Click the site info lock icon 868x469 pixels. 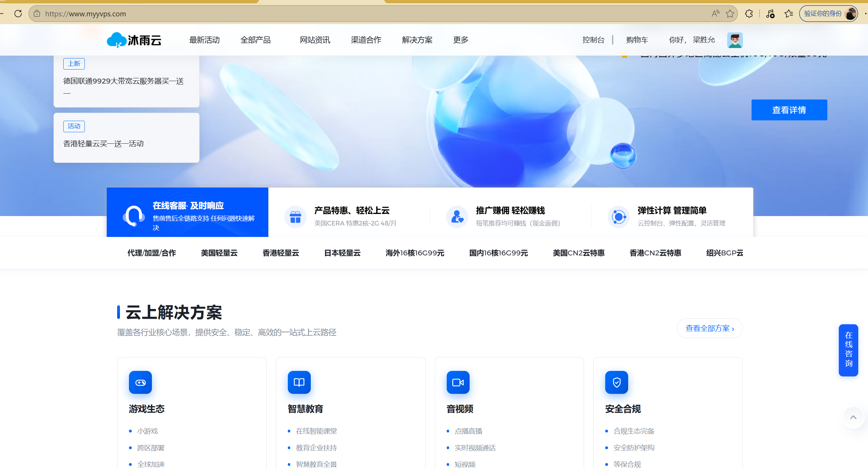pos(37,14)
